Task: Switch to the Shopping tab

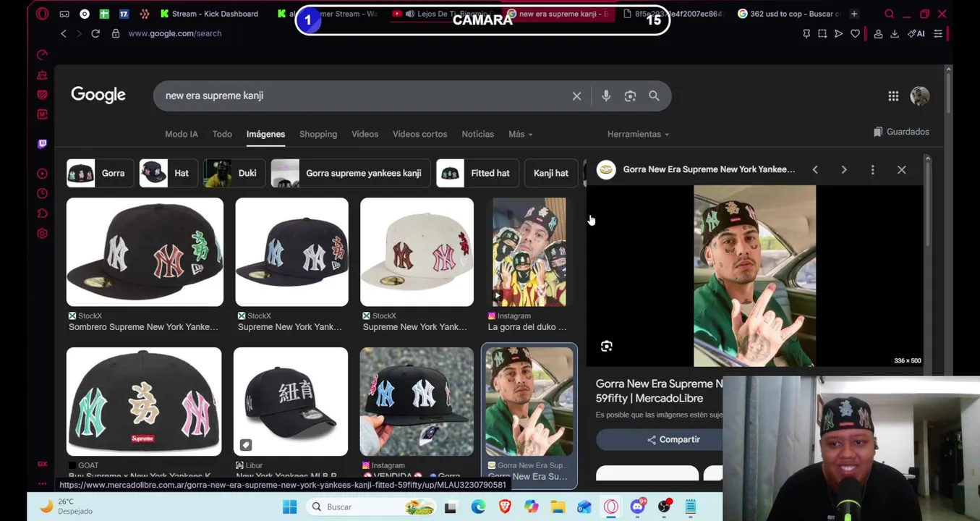Action: coord(318,134)
